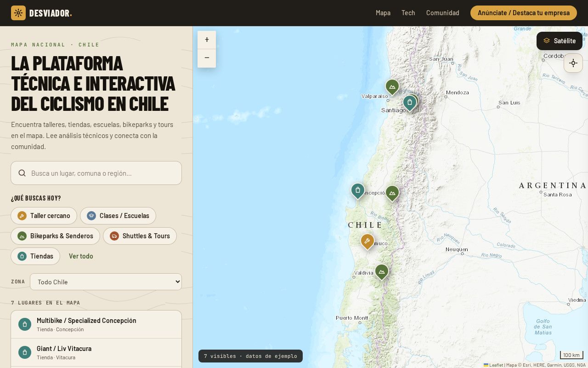Go to the Mapa nav item

pyautogui.click(x=383, y=13)
